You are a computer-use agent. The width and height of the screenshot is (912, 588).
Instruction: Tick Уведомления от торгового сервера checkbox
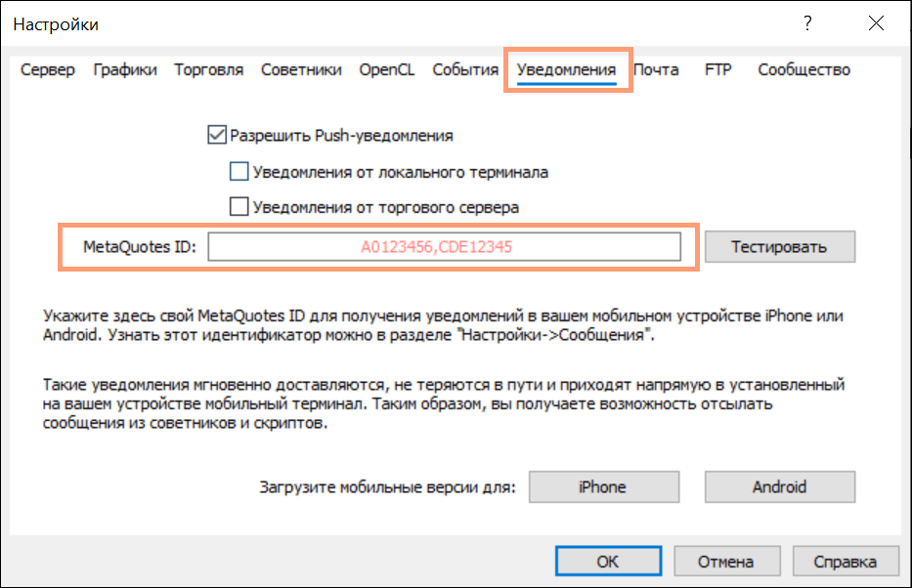pos(239,207)
